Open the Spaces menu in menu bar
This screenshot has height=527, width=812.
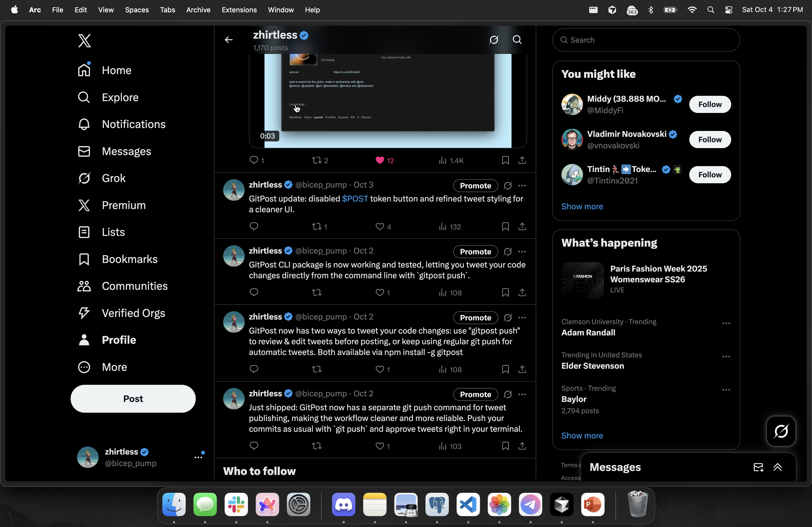click(x=136, y=10)
